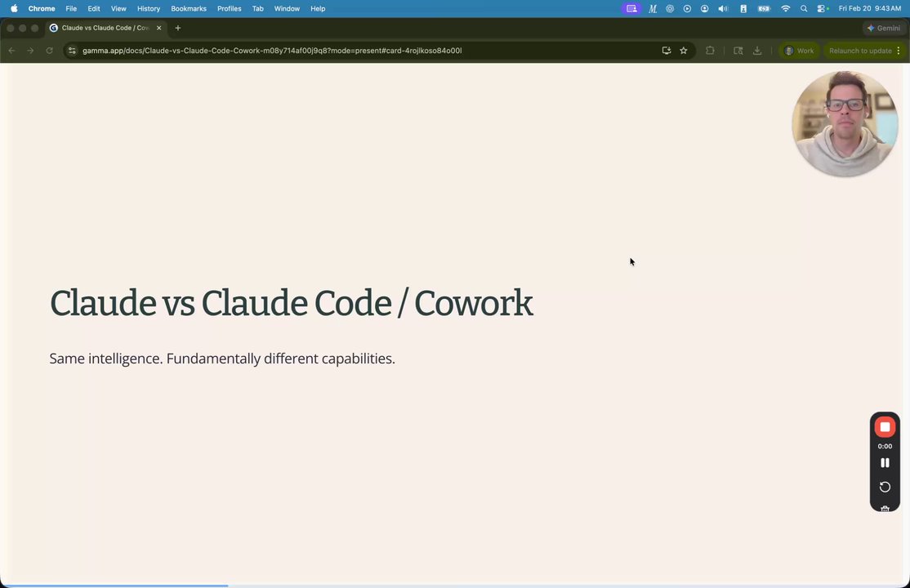
Task: Click the gamma.app URL in address bar
Action: pos(272,51)
